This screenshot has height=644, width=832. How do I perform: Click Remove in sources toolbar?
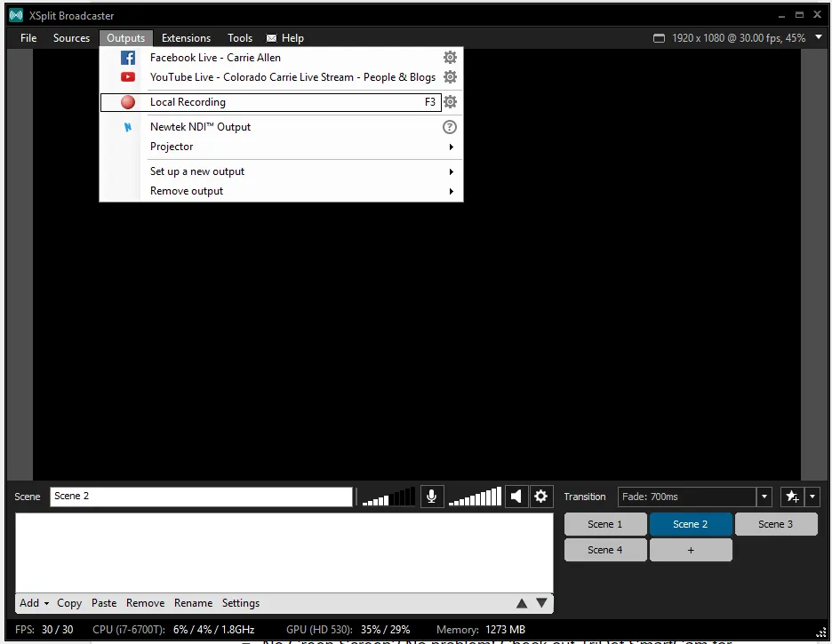[x=146, y=603]
